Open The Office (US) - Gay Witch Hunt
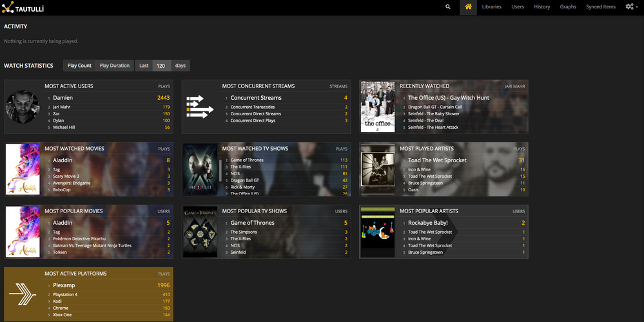This screenshot has height=322, width=644. pyautogui.click(x=449, y=98)
